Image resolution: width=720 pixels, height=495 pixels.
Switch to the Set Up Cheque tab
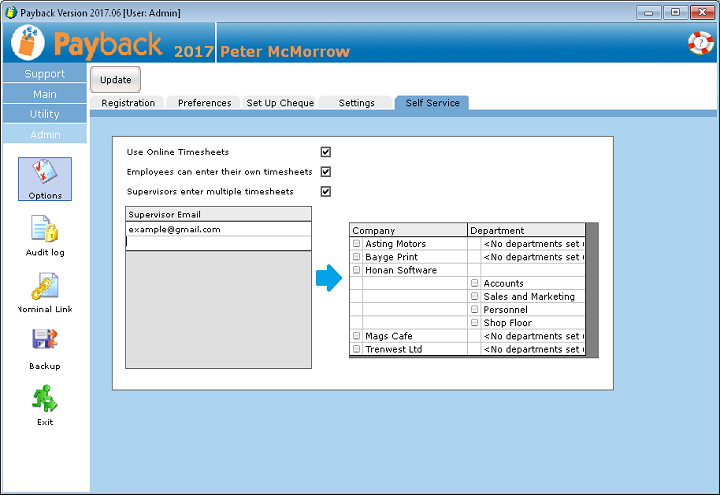[280, 103]
